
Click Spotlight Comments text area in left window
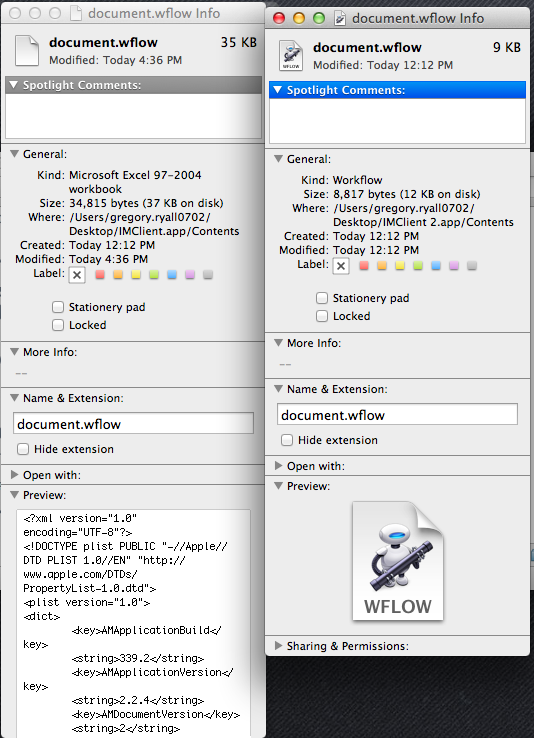tap(134, 116)
